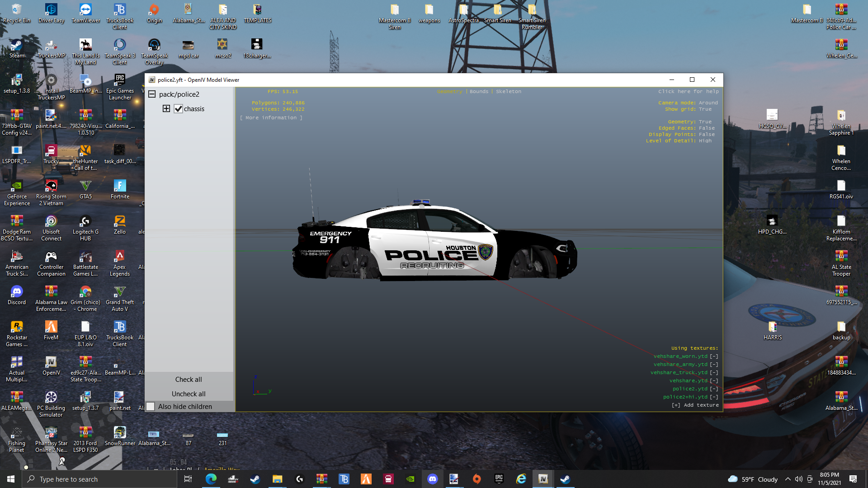Click here for help link
Screen dimensions: 868x488
[x=688, y=92]
